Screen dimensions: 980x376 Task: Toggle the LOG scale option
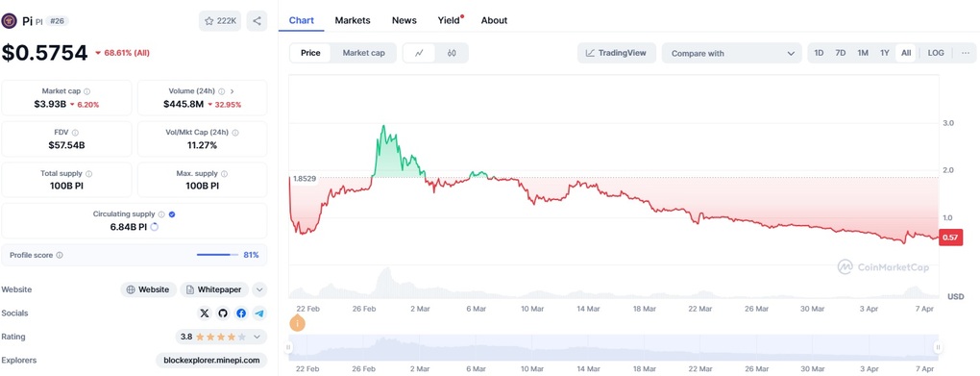[x=936, y=53]
